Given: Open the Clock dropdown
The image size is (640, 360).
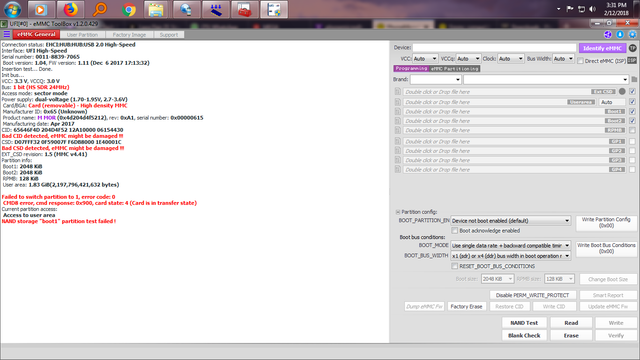Looking at the screenshot, I should coord(511,59).
